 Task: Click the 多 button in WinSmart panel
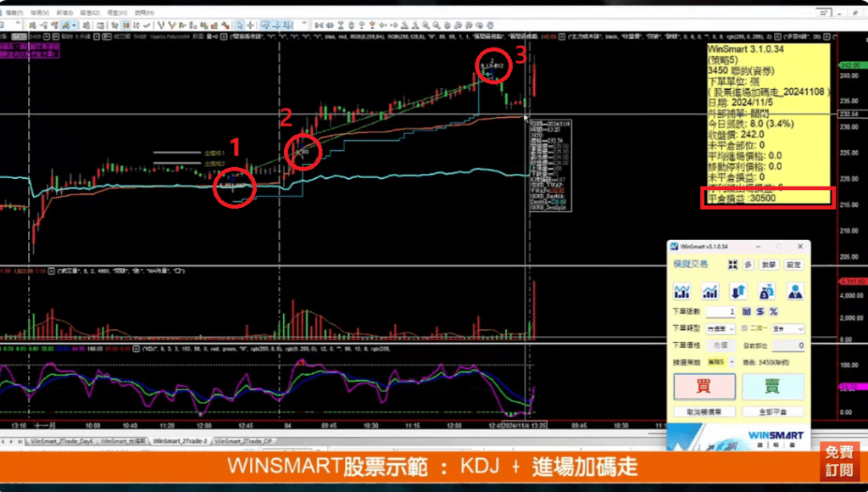[748, 265]
